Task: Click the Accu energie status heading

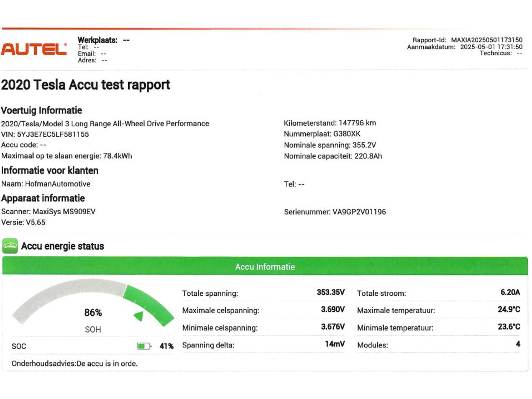Action: [63, 246]
